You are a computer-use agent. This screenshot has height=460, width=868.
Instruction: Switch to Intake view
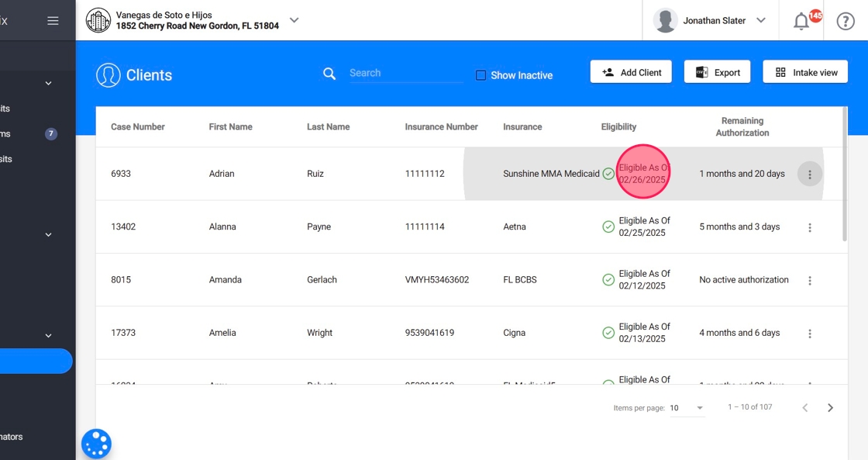[805, 72]
